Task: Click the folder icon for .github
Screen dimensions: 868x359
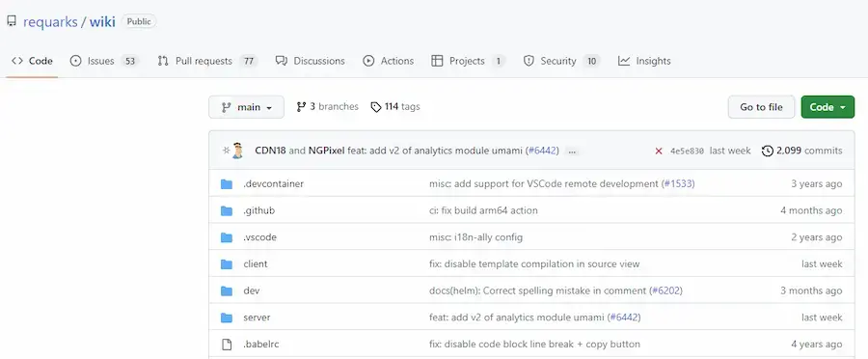Action: click(x=227, y=210)
